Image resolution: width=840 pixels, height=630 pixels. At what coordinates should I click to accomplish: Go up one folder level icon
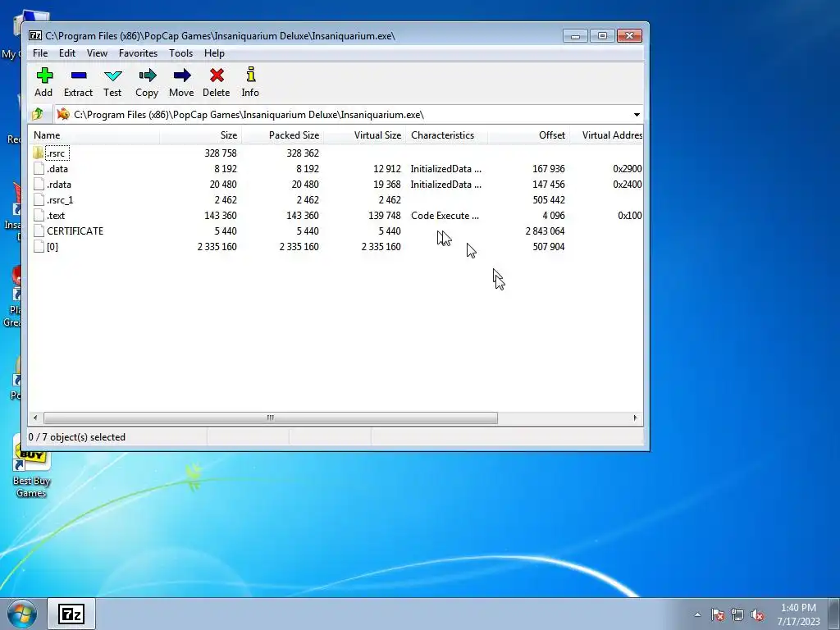[x=38, y=114]
